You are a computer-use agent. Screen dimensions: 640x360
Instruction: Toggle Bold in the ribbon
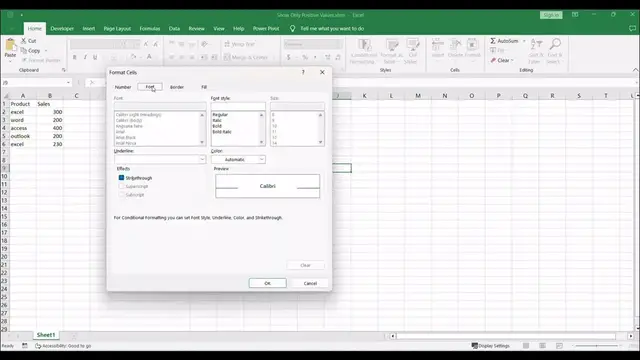tap(75, 58)
